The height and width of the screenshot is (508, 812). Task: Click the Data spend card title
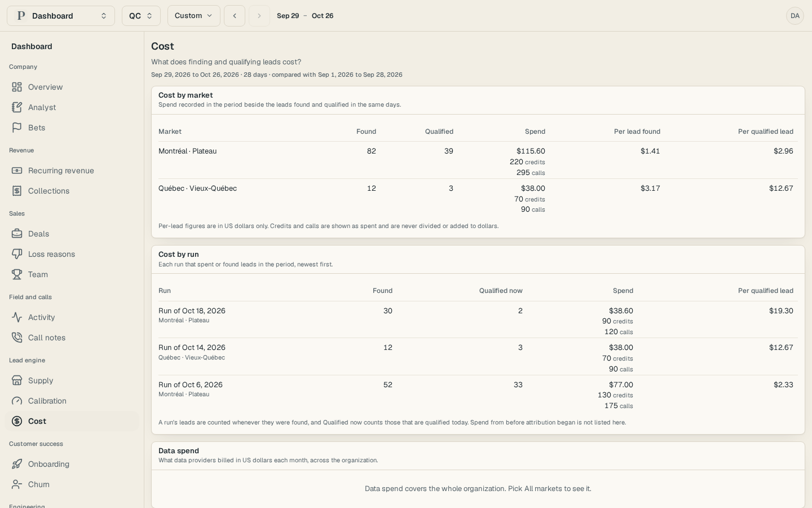tap(179, 451)
